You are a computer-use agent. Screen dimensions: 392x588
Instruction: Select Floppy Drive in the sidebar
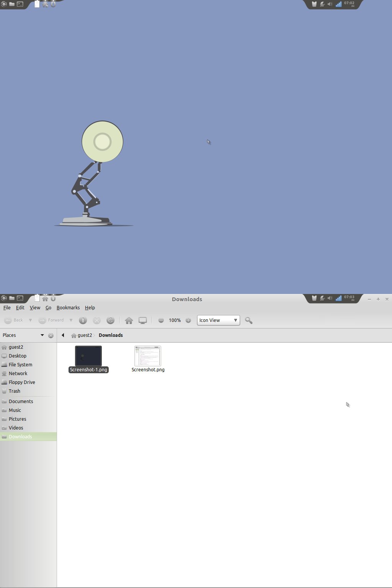point(28,382)
